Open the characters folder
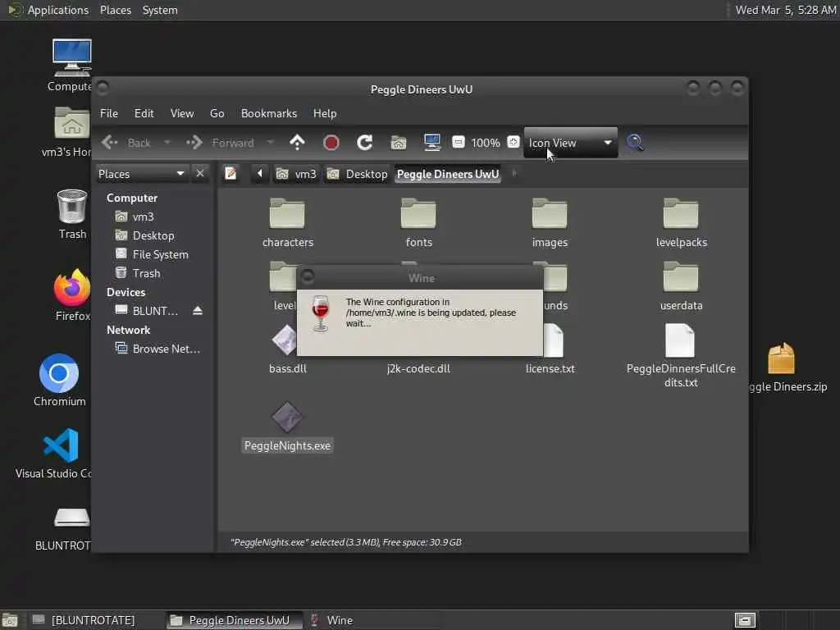This screenshot has width=840, height=630. (288, 223)
